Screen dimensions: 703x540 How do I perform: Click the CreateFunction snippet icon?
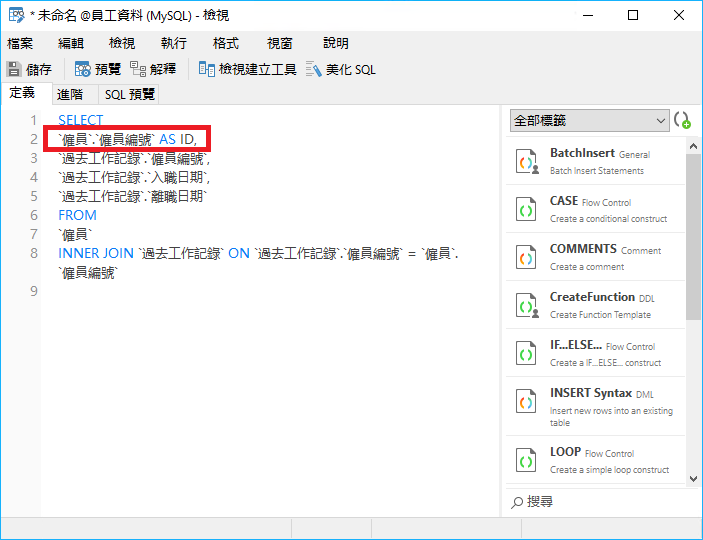pos(527,305)
